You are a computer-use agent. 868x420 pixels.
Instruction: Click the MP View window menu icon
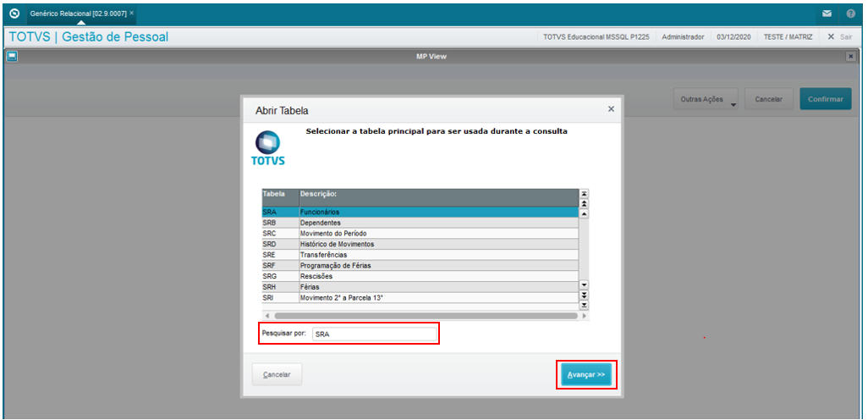[x=12, y=56]
